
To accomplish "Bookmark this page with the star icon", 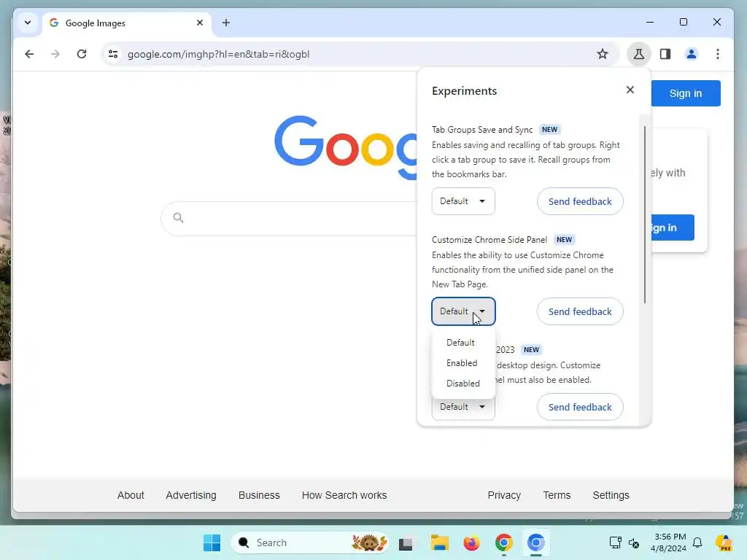I will [x=602, y=54].
